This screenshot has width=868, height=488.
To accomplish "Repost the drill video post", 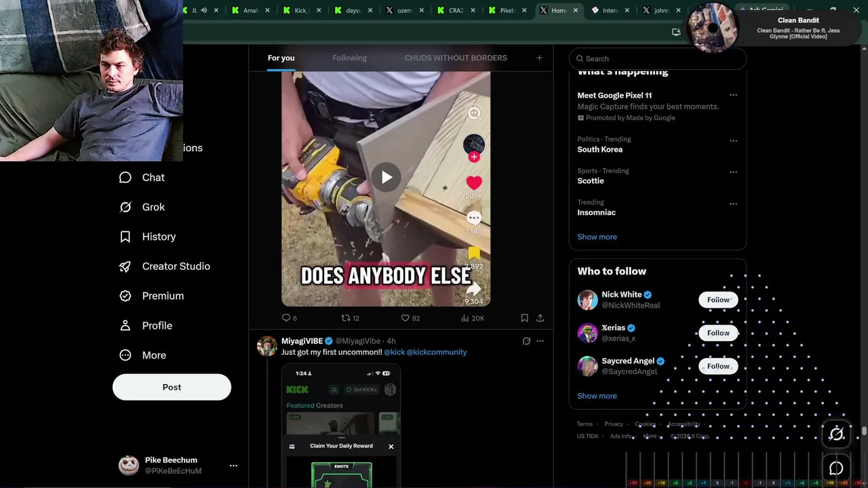I will point(350,318).
